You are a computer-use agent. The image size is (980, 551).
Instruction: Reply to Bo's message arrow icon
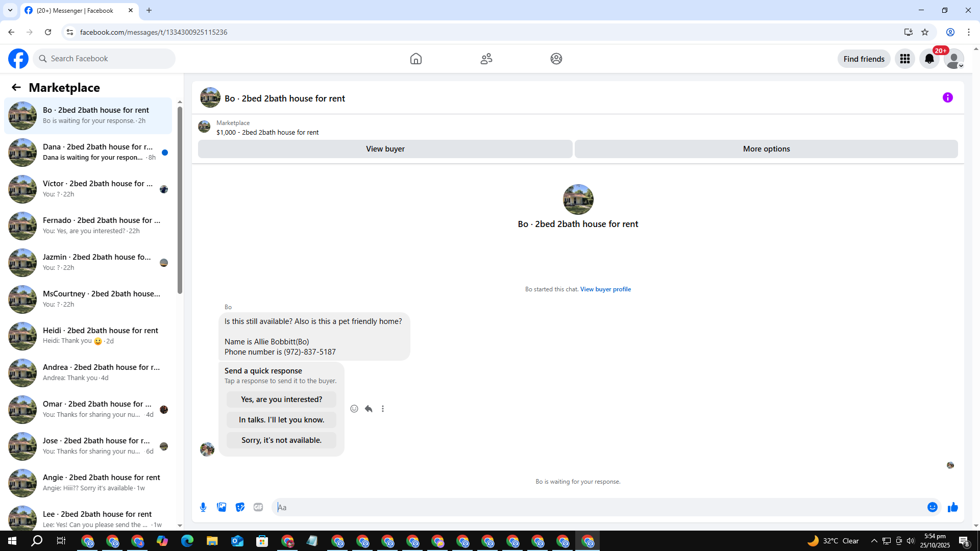(369, 409)
